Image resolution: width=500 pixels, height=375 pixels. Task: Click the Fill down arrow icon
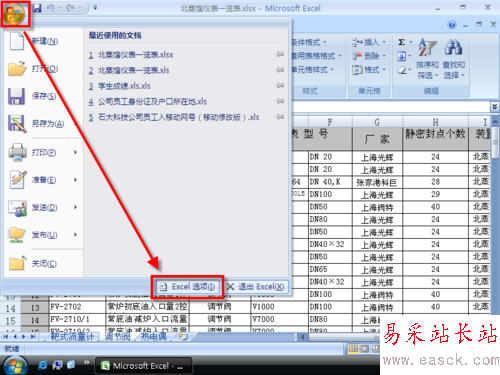[x=402, y=56]
